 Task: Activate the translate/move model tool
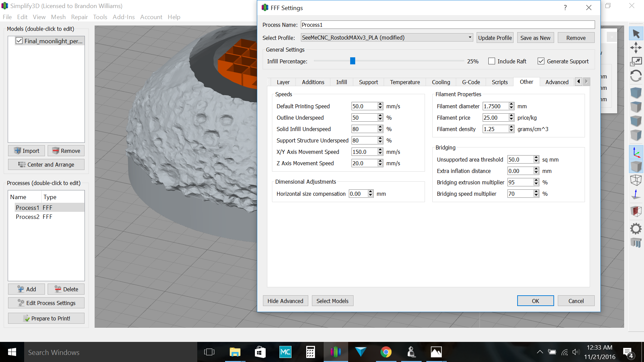[x=636, y=48]
